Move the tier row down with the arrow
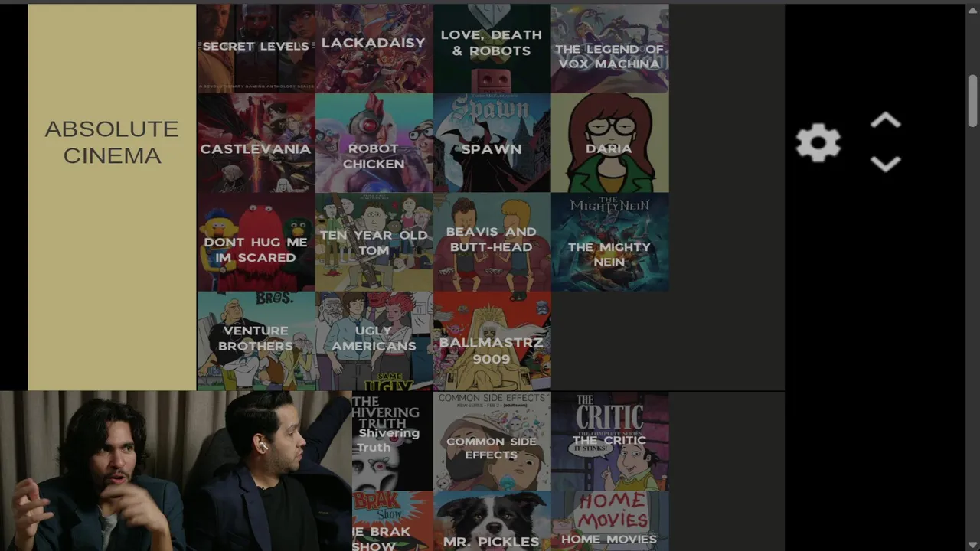Viewport: 980px width, 551px height. click(x=885, y=164)
